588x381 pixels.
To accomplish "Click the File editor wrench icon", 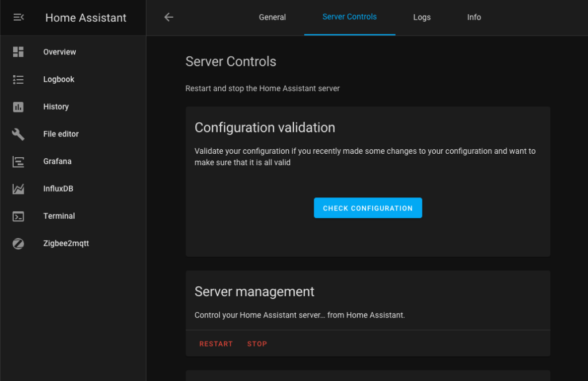I will pos(18,134).
